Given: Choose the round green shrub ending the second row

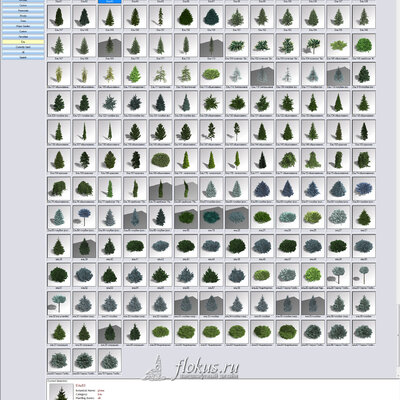Looking at the screenshot, I should point(364,45).
